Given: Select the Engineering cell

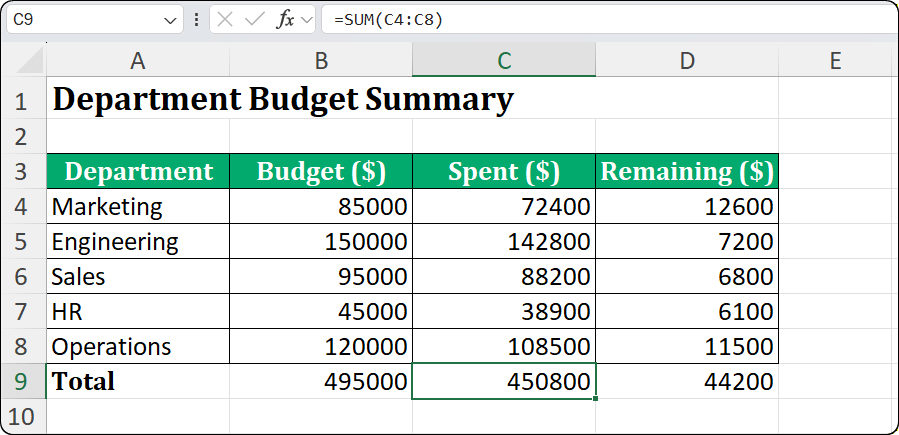Looking at the screenshot, I should coord(138,241).
